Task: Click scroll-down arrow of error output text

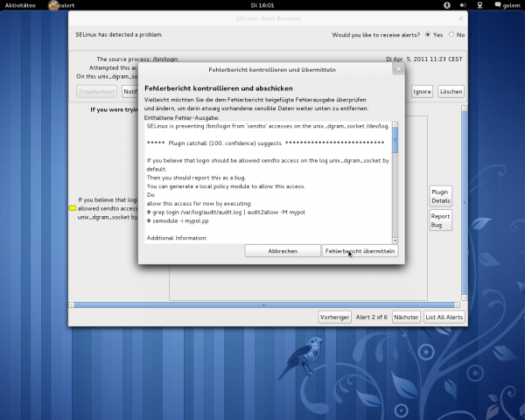Action: point(395,240)
